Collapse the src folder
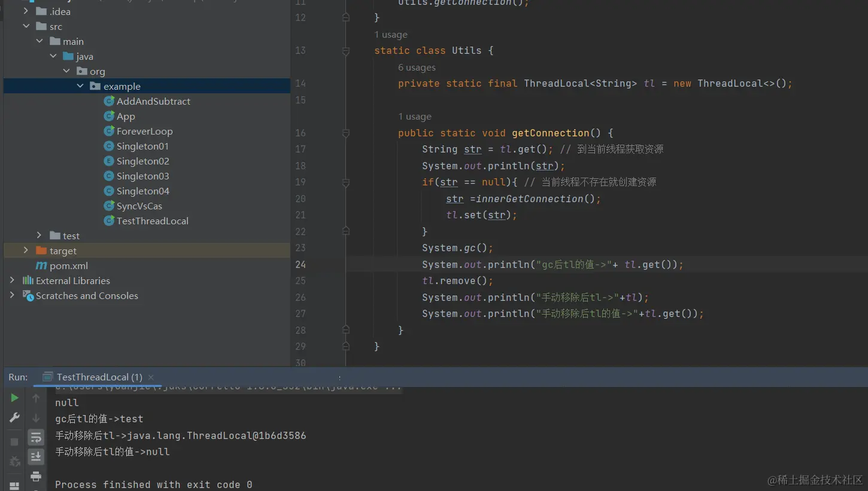868x491 pixels. coord(26,26)
